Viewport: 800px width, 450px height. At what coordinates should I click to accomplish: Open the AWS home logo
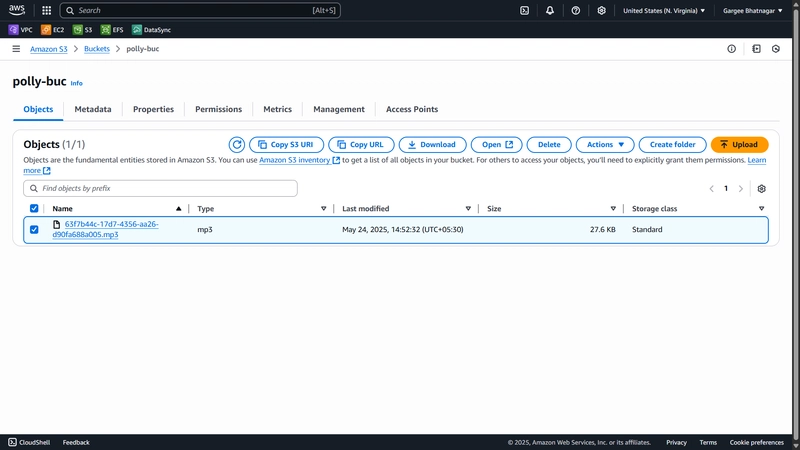click(17, 10)
